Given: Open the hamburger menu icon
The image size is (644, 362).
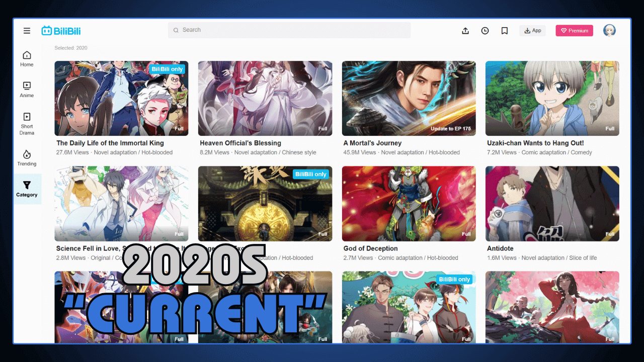Looking at the screenshot, I should 27,31.
